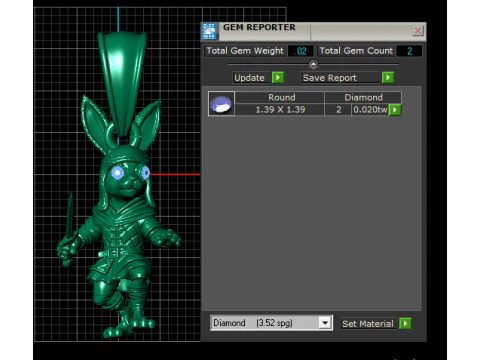Click the Set Material button
Screen dimensions: 480x360
point(368,324)
